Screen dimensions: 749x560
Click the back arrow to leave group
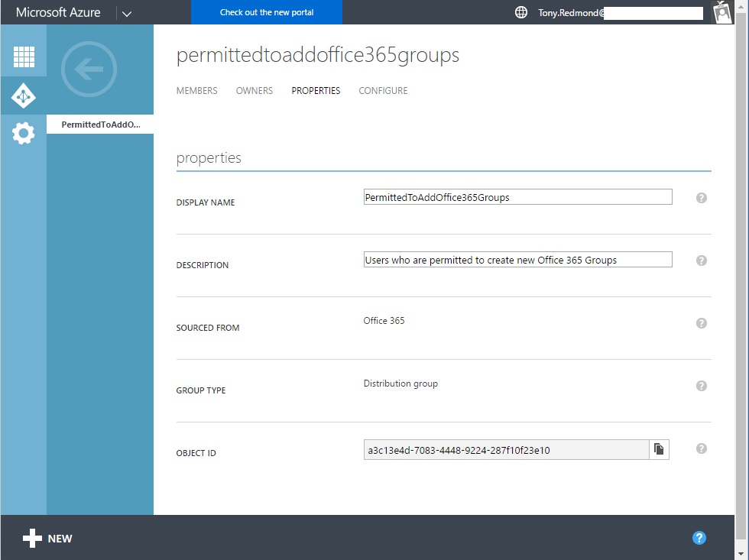(88, 69)
